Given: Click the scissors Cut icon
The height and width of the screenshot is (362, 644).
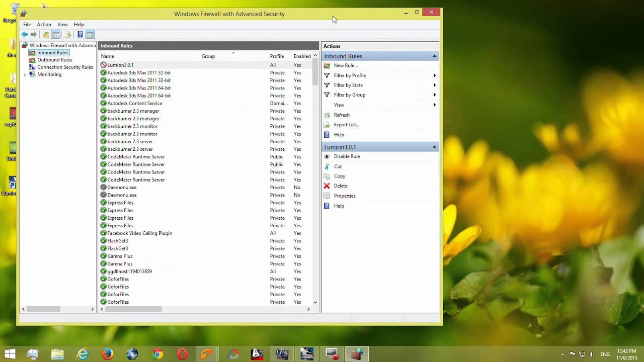Looking at the screenshot, I should [x=327, y=166].
